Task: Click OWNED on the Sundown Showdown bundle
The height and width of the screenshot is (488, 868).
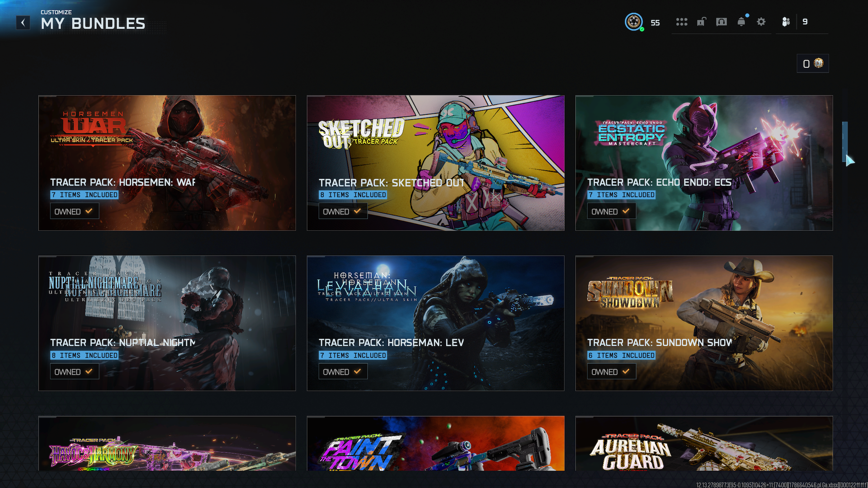Action: (612, 371)
